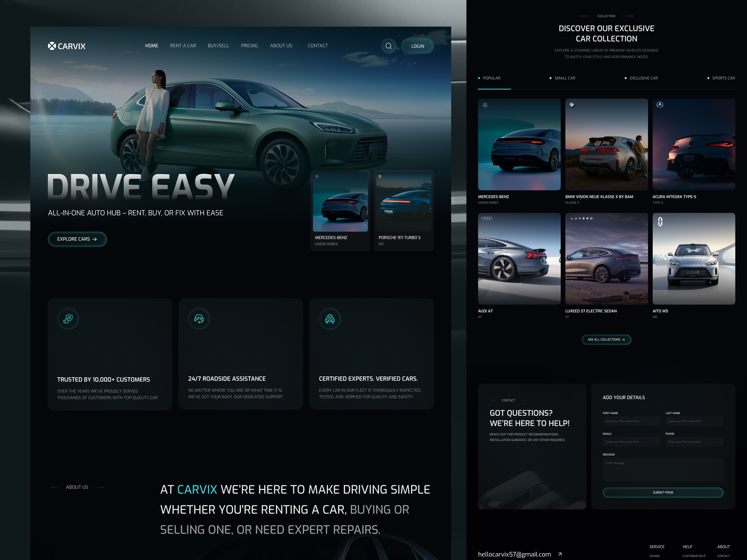This screenshot has height=560, width=747.
Task: Click the certified experts car-check icon
Action: click(x=330, y=319)
